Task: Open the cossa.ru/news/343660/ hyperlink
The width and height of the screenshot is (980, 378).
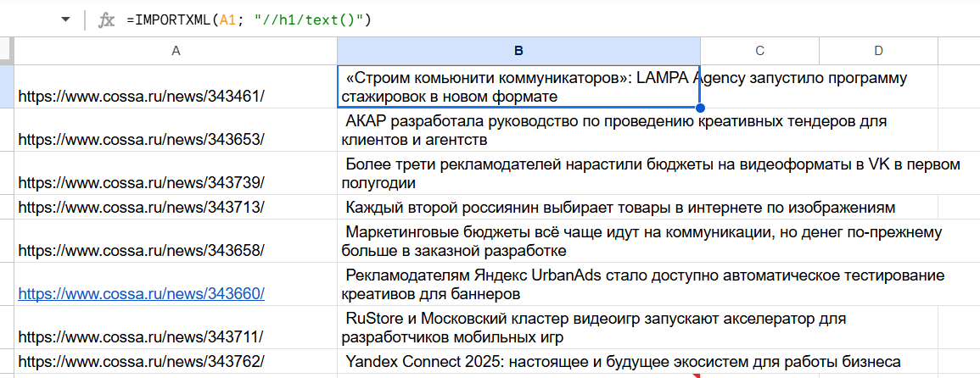Action: [x=141, y=293]
